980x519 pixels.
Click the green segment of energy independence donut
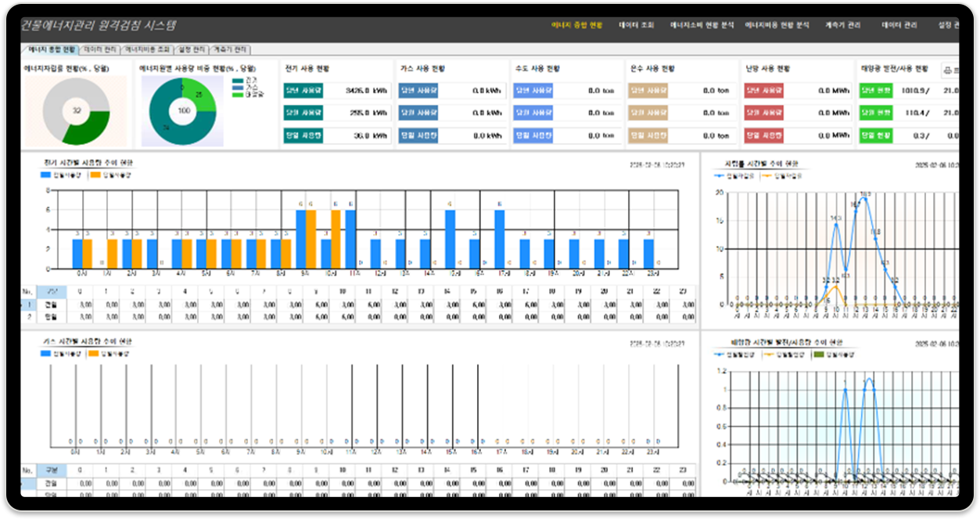tap(88, 130)
